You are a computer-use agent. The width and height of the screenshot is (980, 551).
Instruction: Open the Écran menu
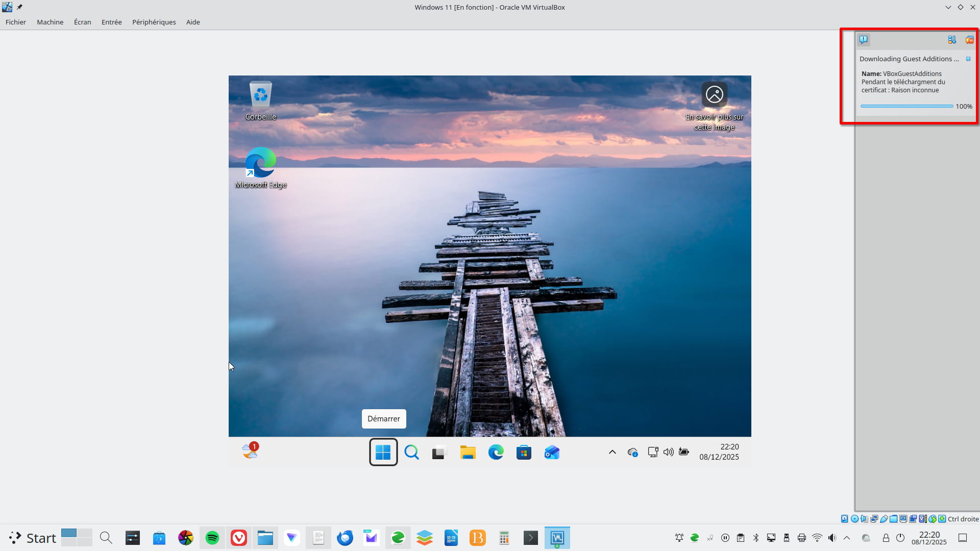(82, 22)
